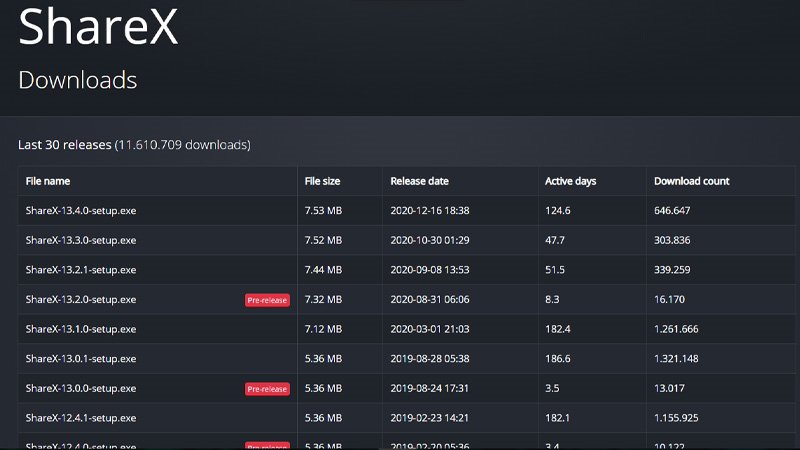The height and width of the screenshot is (450, 800).
Task: Click download count 16.170
Action: click(669, 299)
